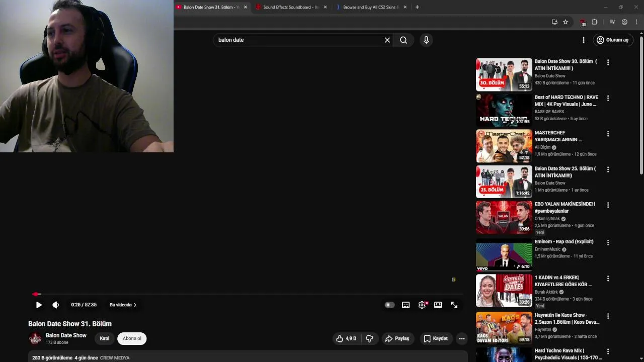Start voice search with microphone
Viewport: 644px width, 362px height.
click(x=426, y=40)
